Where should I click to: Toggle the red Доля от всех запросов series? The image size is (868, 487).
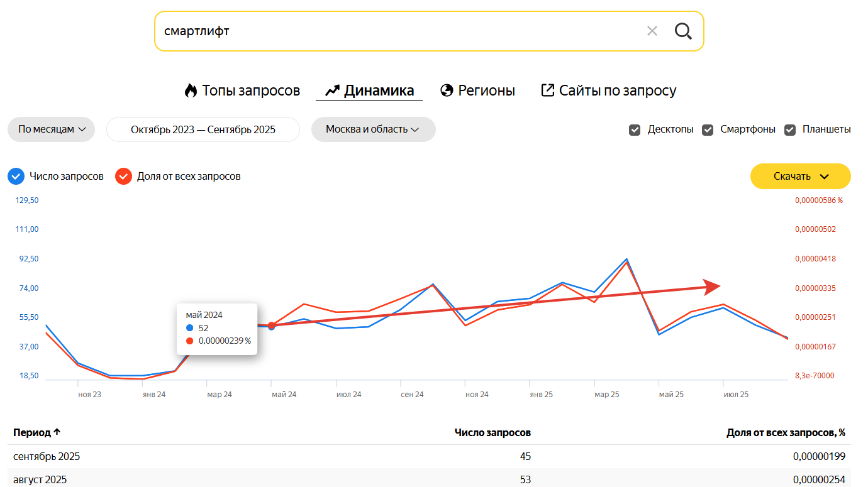point(123,177)
